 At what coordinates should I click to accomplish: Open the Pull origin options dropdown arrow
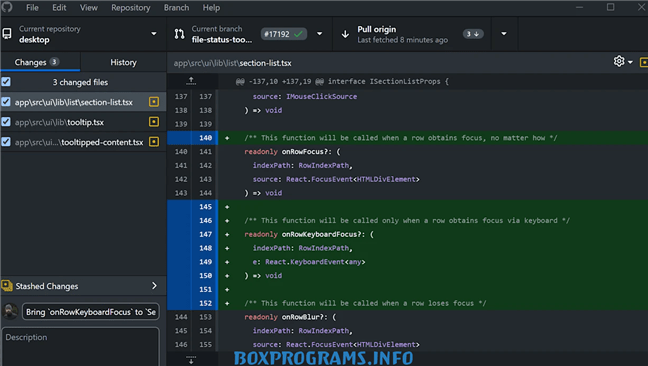504,34
